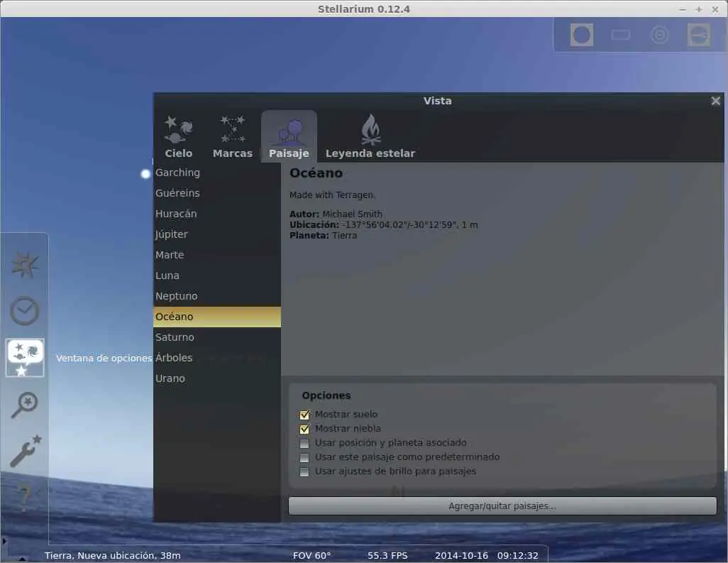Enable Usar posición y planeta asociado

coord(304,443)
